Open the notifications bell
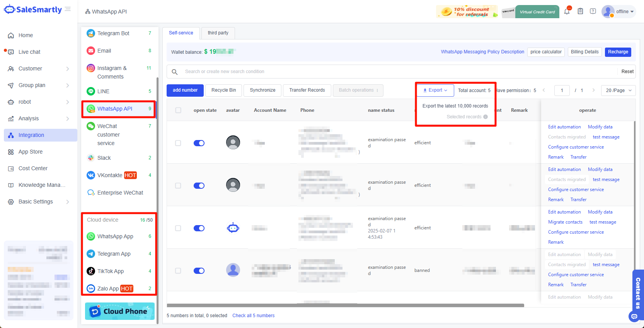 [x=567, y=11]
